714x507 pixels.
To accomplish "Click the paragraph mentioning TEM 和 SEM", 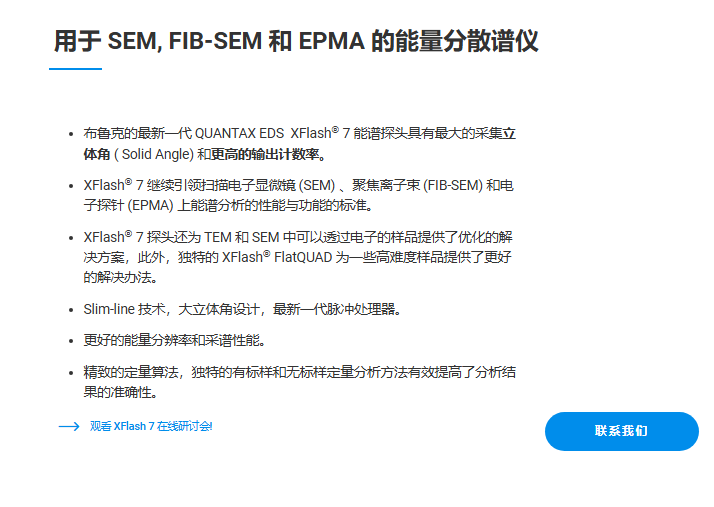I will [298, 257].
